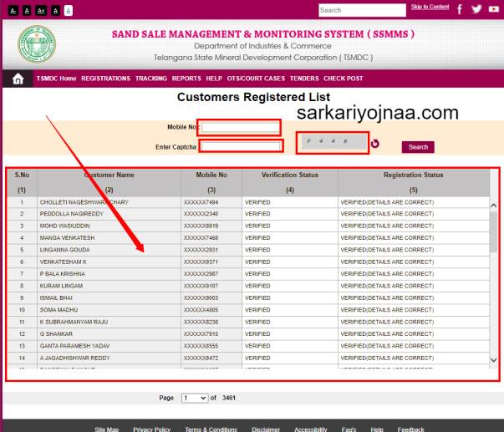Click into the Enter Captcha field

coord(242,146)
